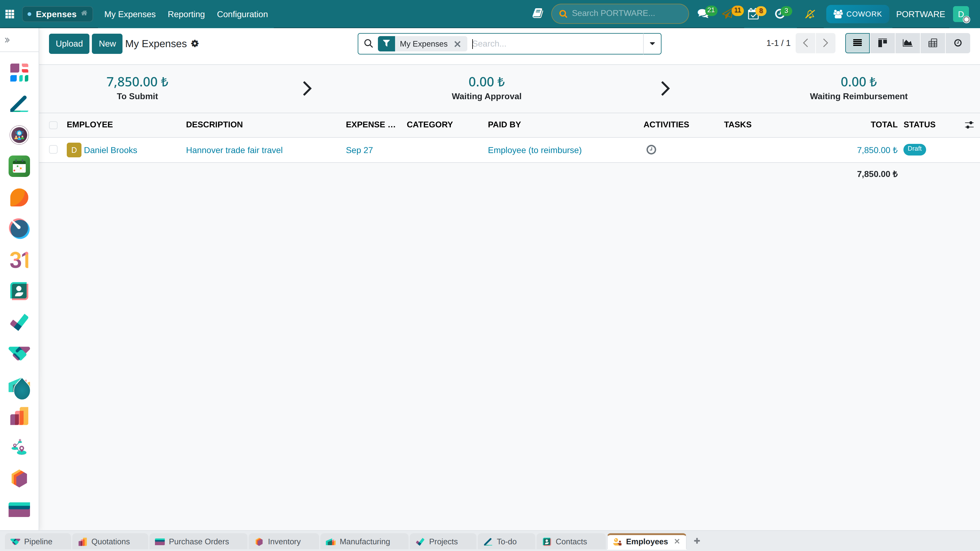Screen dimensions: 980x551
Task: Click the New expense button
Action: [107, 44]
